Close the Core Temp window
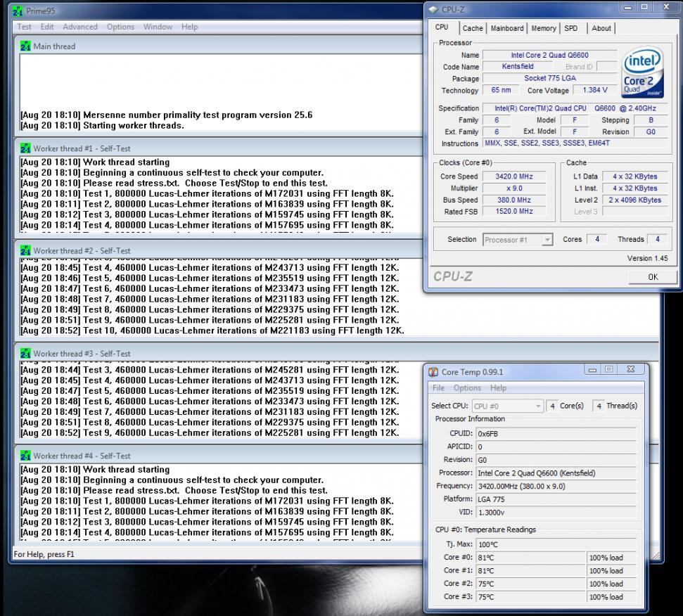The width and height of the screenshot is (683, 616). [631, 369]
